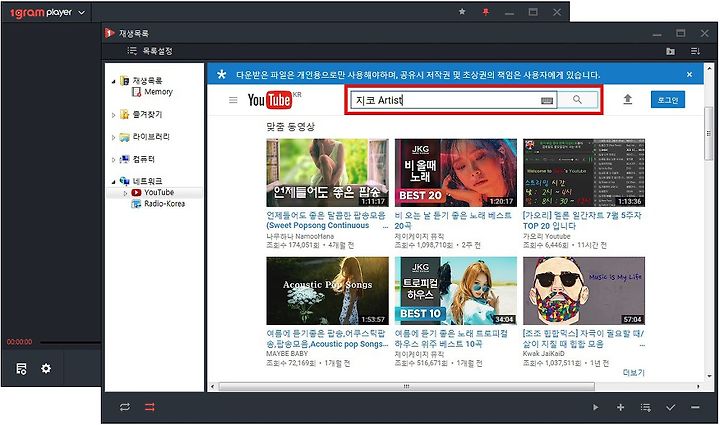Open the 멜론 일간차트 TOP 20 title link
This screenshot has height=425, width=720.
pos(582,220)
